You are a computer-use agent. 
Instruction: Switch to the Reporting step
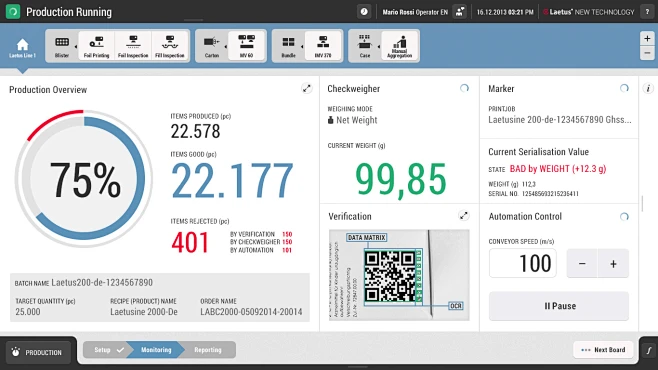pos(208,349)
